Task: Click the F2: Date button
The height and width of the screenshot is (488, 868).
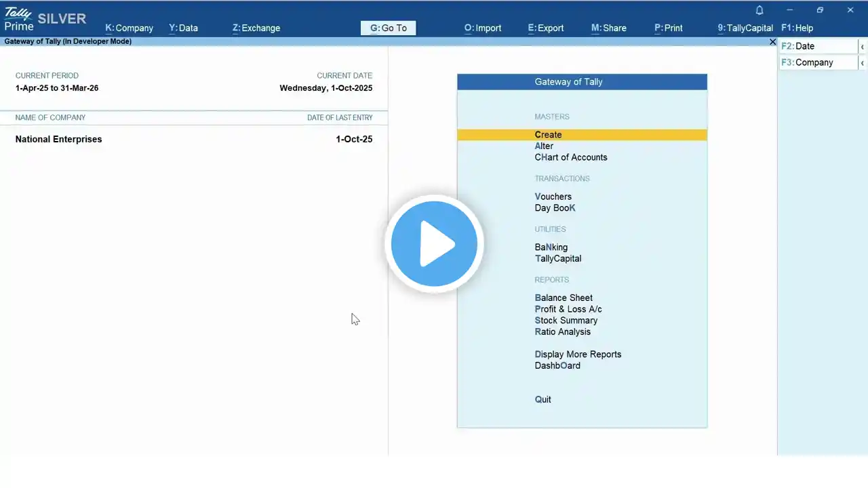Action: point(818,46)
